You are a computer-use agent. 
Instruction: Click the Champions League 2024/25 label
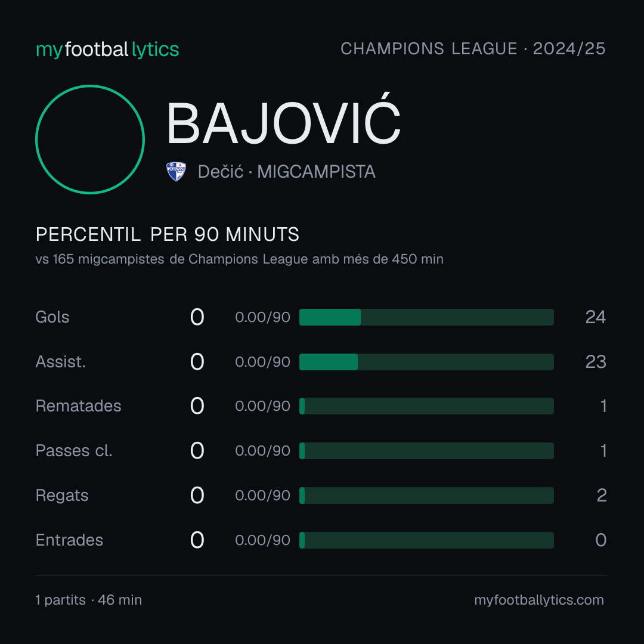coord(473,48)
